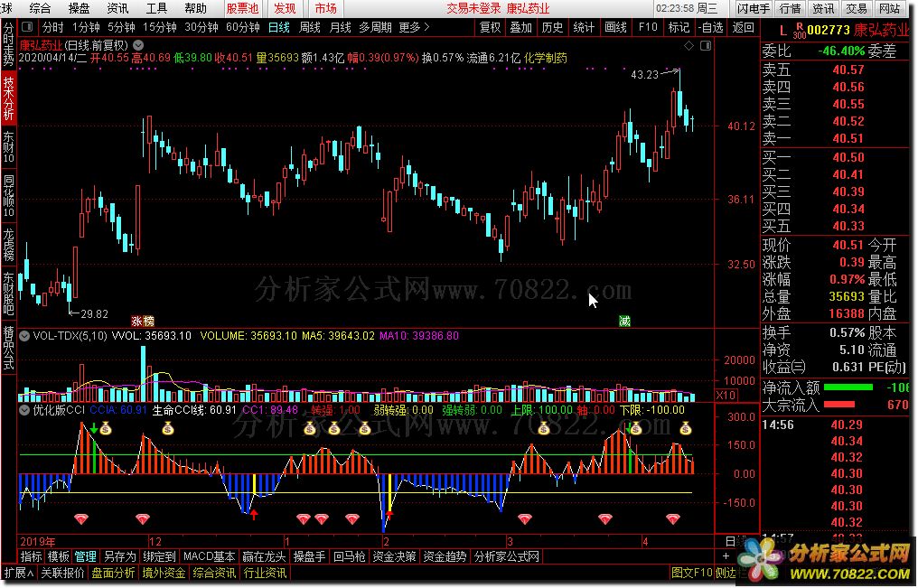Screen dimensions: 918x588
Task: Click the 闪电手 button
Action: [753, 8]
